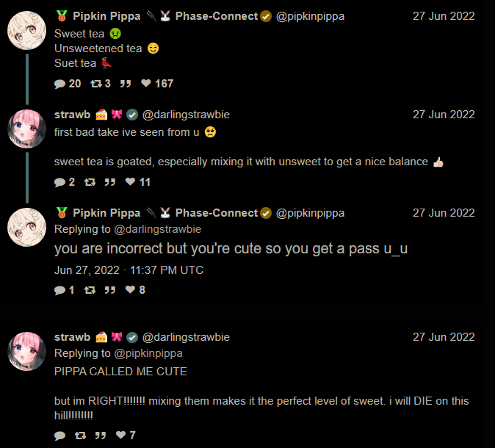Image resolution: width=495 pixels, height=448 pixels.
Task: Open the strawb display name on the second tweet
Action: point(72,115)
